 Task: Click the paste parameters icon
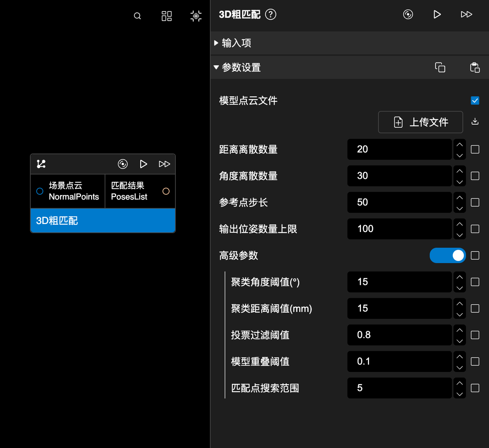pyautogui.click(x=475, y=68)
